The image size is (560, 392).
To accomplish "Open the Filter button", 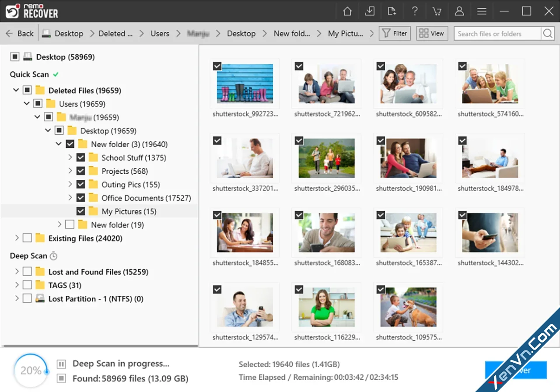I will tap(395, 33).
